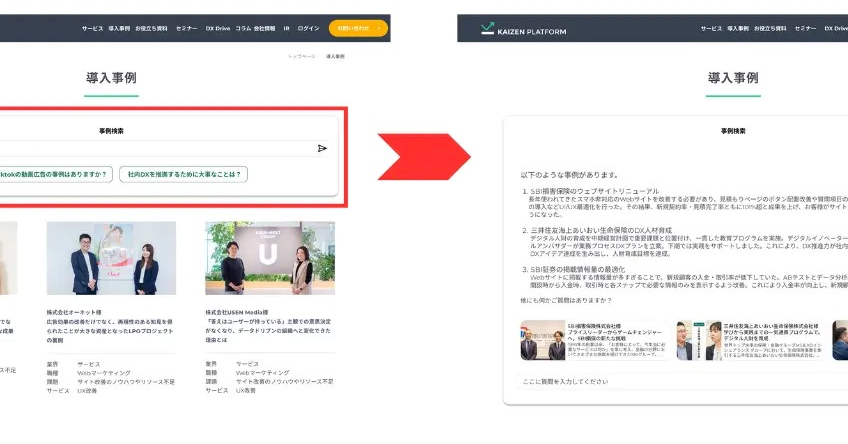This screenshot has width=848, height=444.
Task: Focus the ここに質問を入力してください input field
Action: tap(681, 381)
